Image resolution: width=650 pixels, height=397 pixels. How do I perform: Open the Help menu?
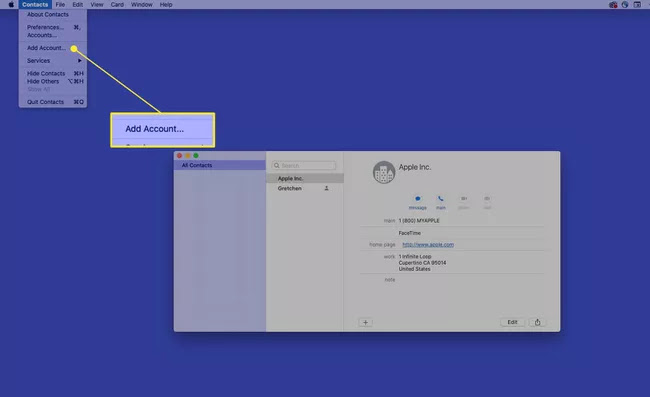[166, 5]
